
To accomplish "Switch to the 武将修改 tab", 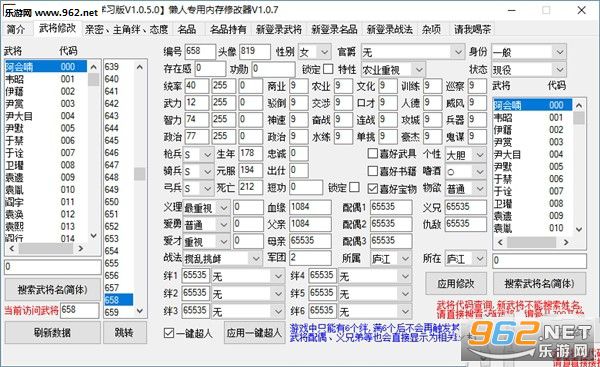I will [57, 28].
